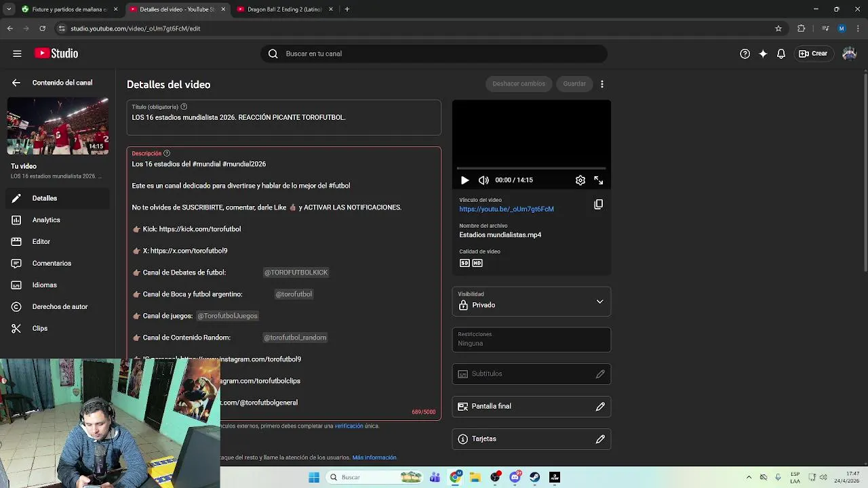The image size is (868, 488).
Task: Click the title help question mark icon
Action: (x=184, y=106)
